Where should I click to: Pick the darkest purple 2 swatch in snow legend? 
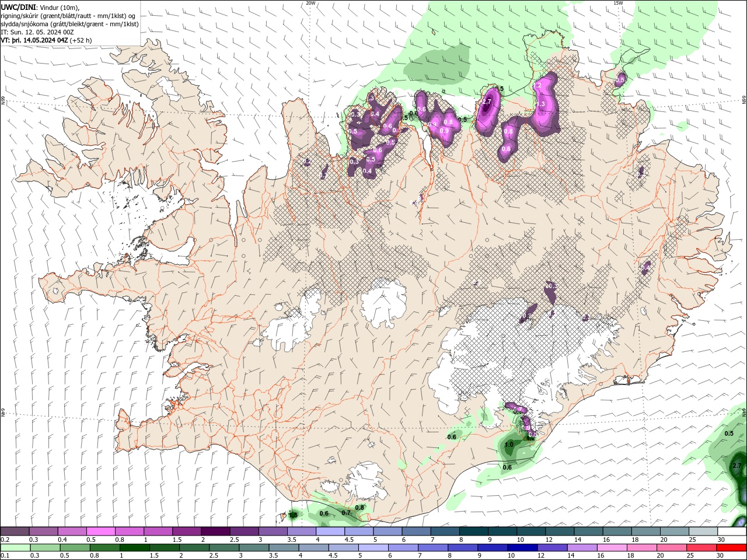(215, 531)
